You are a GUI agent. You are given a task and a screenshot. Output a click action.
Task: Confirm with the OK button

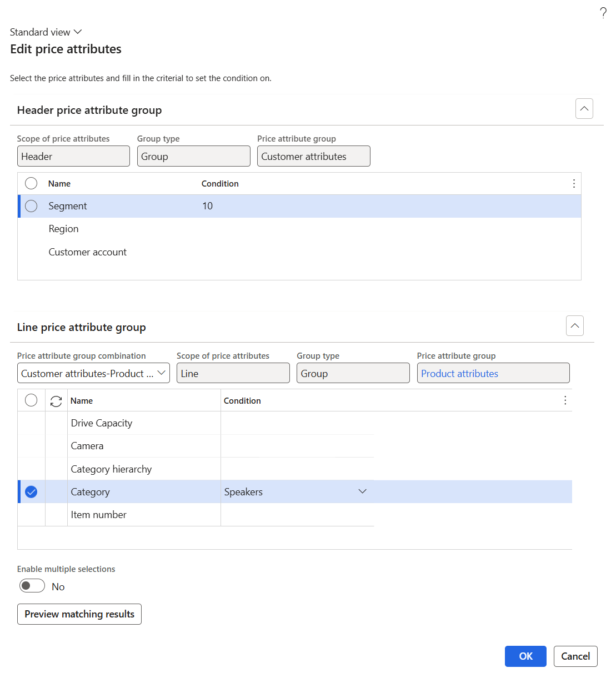525,656
